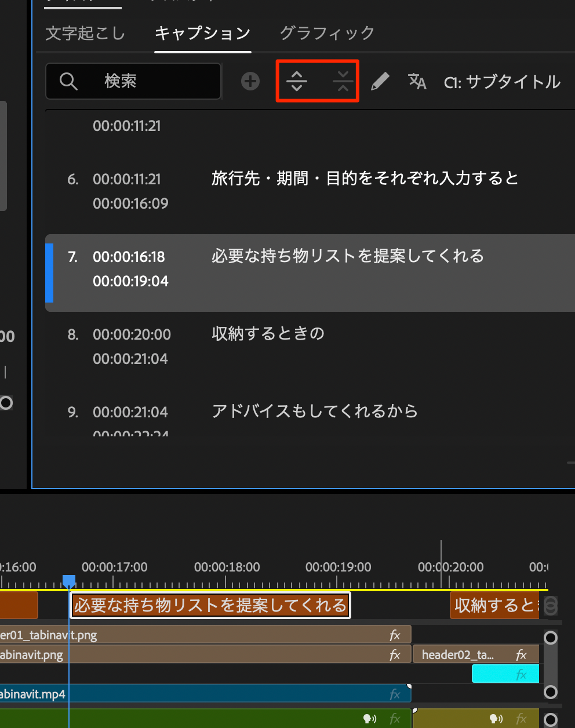Select caption 8 text 収納するときの
575x728 pixels.
click(268, 333)
